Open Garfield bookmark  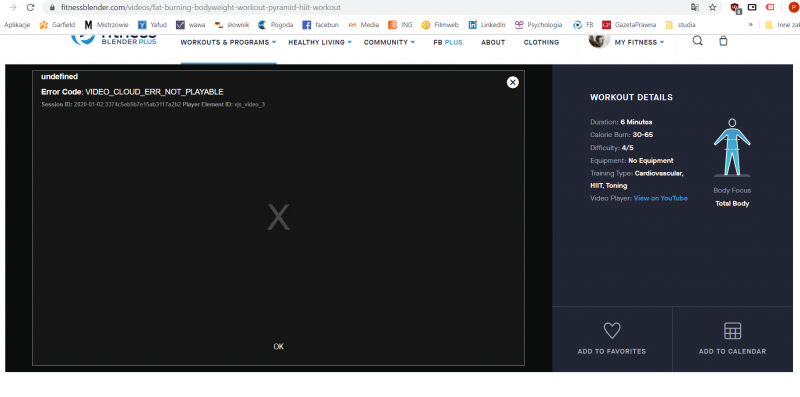pos(57,24)
